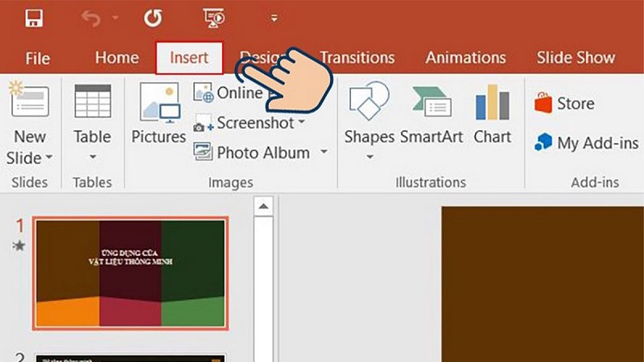Open the Customize Quick Access Toolbar dropdown
This screenshot has width=644, height=362.
pos(274,19)
